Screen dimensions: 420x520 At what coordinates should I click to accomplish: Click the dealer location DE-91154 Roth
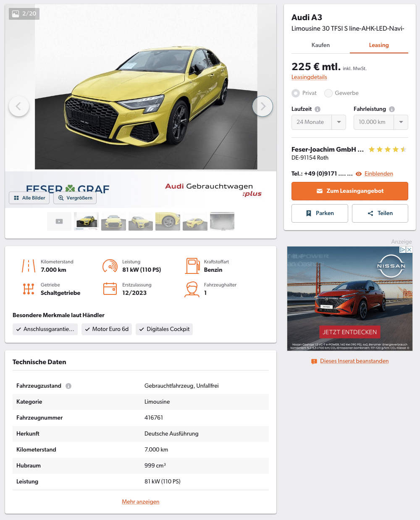click(x=310, y=158)
